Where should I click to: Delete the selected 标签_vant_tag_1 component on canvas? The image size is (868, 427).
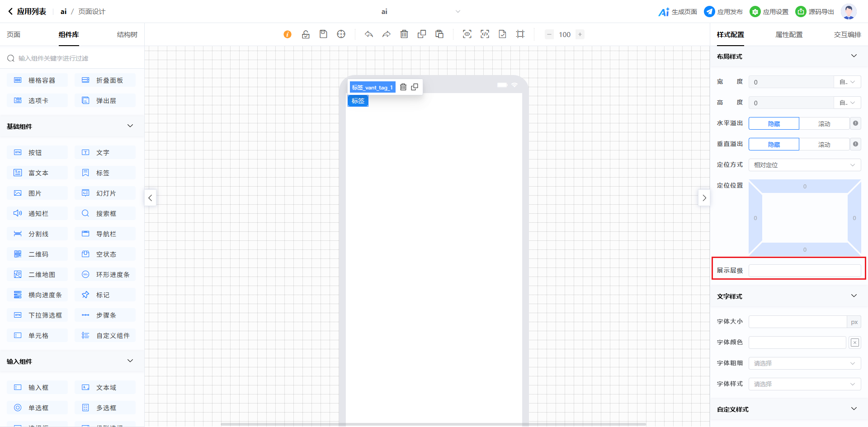click(x=403, y=87)
